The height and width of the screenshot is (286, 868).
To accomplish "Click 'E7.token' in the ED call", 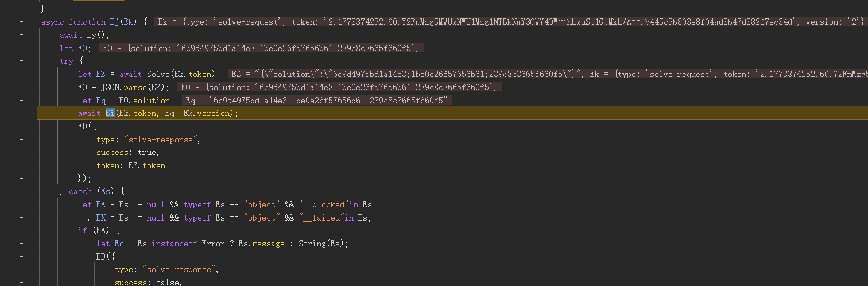I will click(146, 166).
